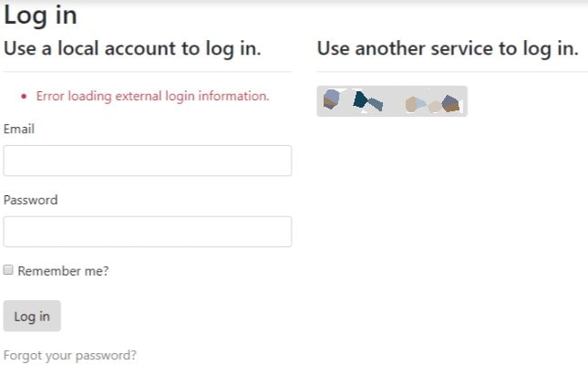Click the blue-gray hexagon shape in the service button
Screen dimensions: 588x375
tap(332, 99)
